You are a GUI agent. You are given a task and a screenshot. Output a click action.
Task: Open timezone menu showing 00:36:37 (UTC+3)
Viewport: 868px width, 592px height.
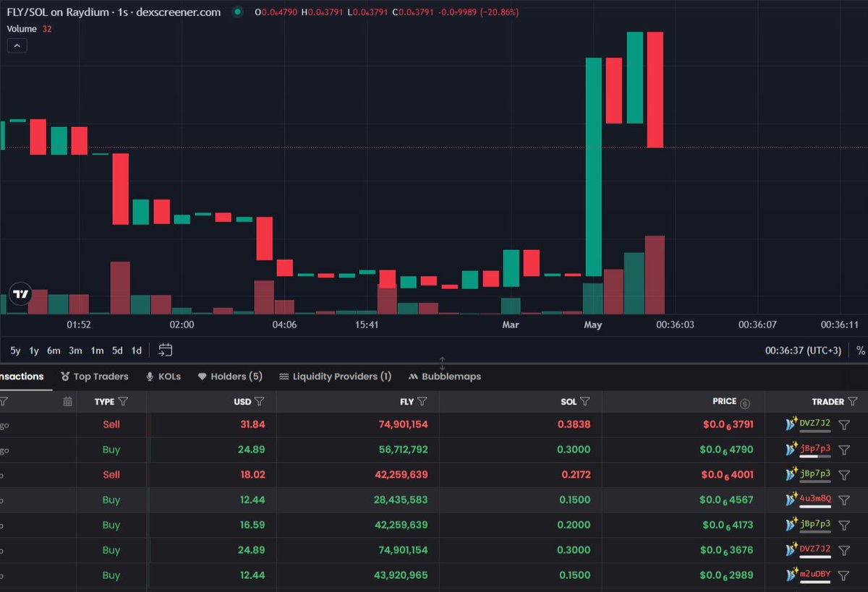pyautogui.click(x=803, y=351)
